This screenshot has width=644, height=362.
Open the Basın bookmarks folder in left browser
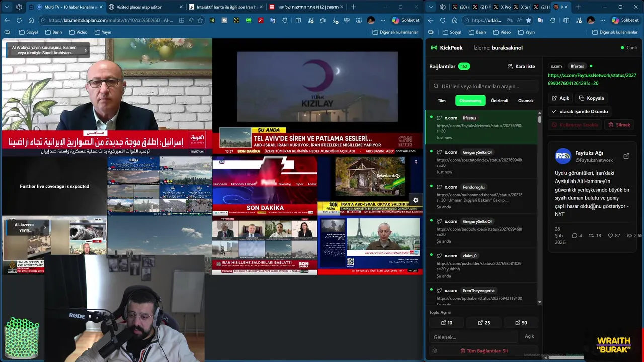pyautogui.click(x=53, y=32)
